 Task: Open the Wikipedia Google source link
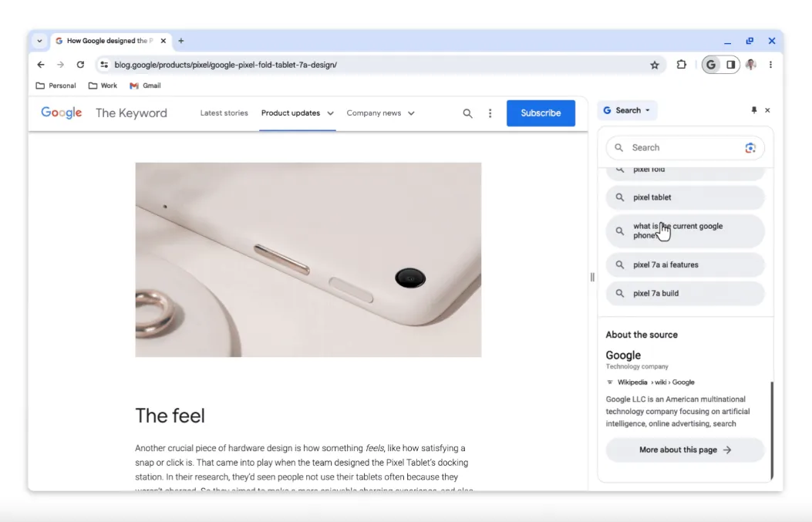click(650, 382)
